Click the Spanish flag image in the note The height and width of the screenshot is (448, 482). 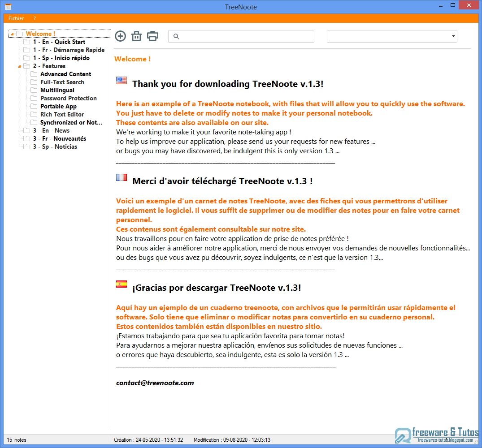(122, 284)
